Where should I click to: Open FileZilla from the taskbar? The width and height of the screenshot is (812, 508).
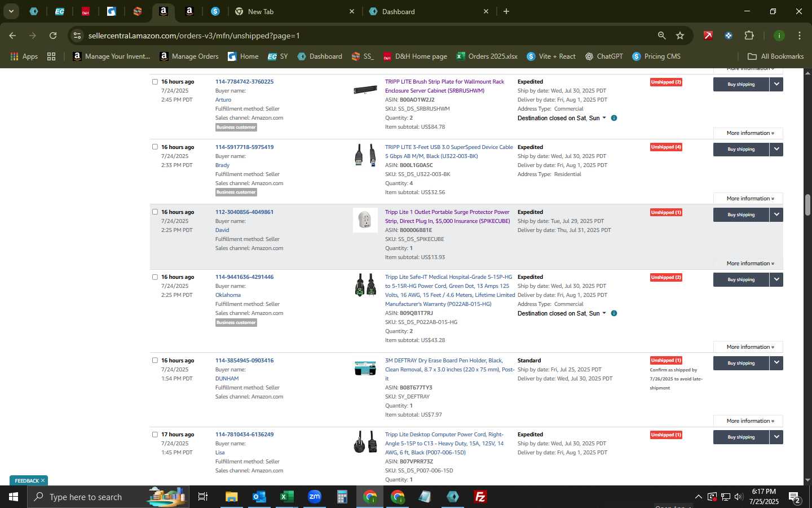480,497
